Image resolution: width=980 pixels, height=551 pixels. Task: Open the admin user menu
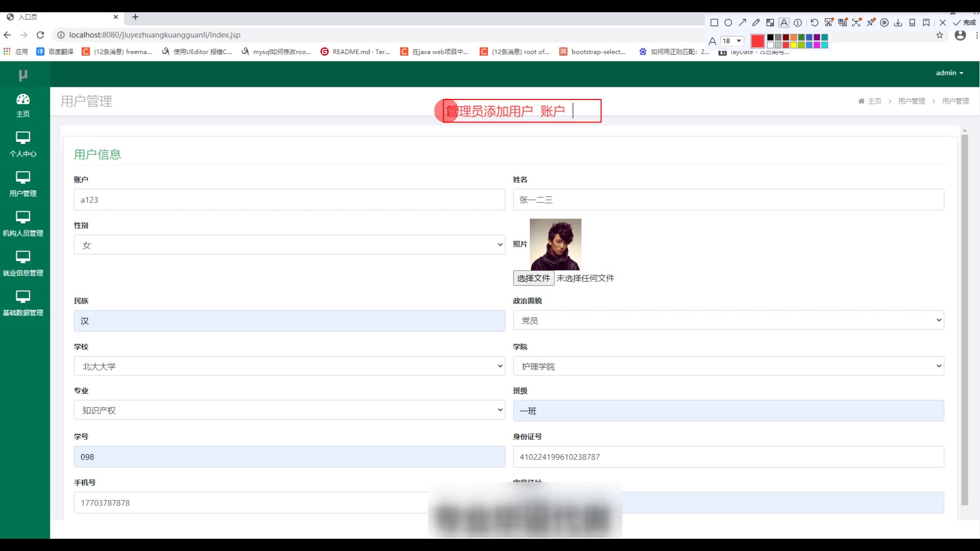pyautogui.click(x=949, y=73)
